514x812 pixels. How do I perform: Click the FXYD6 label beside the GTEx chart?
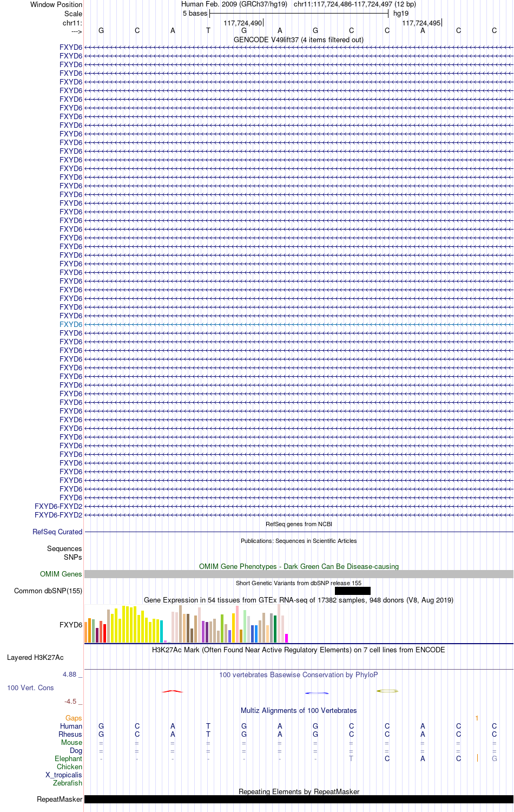tap(71, 625)
